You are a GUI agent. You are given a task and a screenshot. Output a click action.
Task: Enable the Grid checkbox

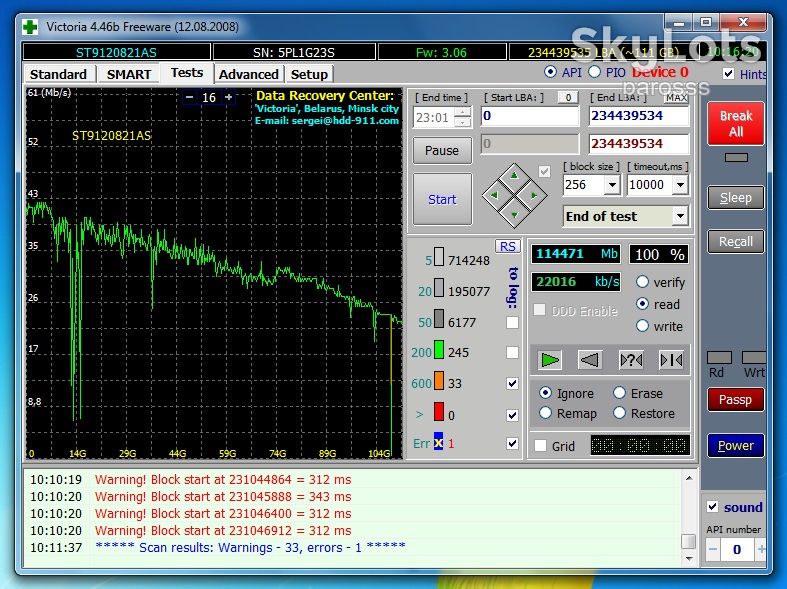click(541, 446)
